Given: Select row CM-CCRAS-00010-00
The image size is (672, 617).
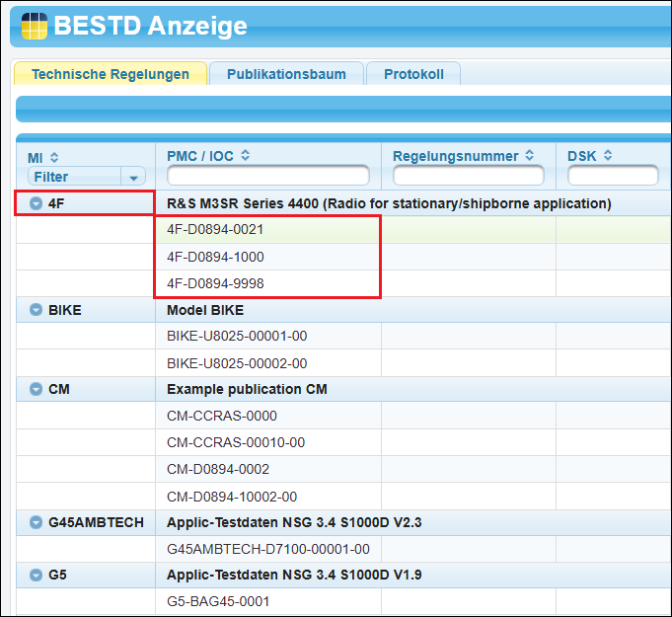Looking at the screenshot, I should [x=343, y=442].
